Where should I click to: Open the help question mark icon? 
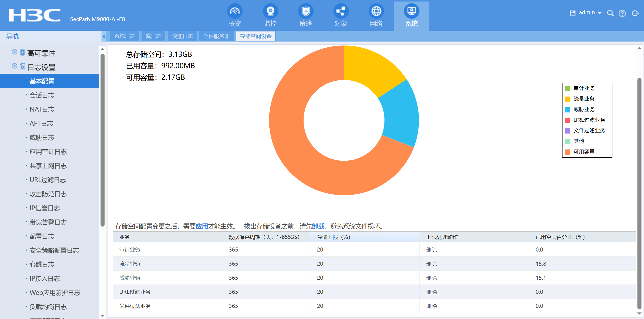(622, 13)
